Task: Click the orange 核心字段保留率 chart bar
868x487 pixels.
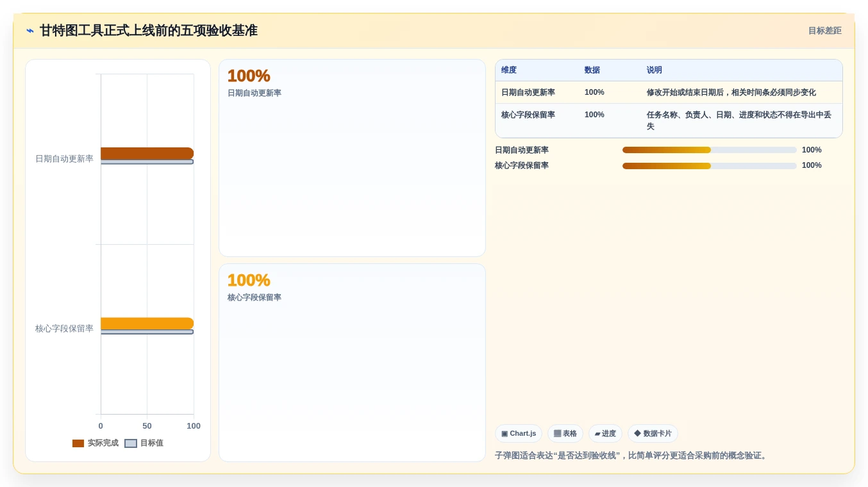Action: click(x=147, y=324)
